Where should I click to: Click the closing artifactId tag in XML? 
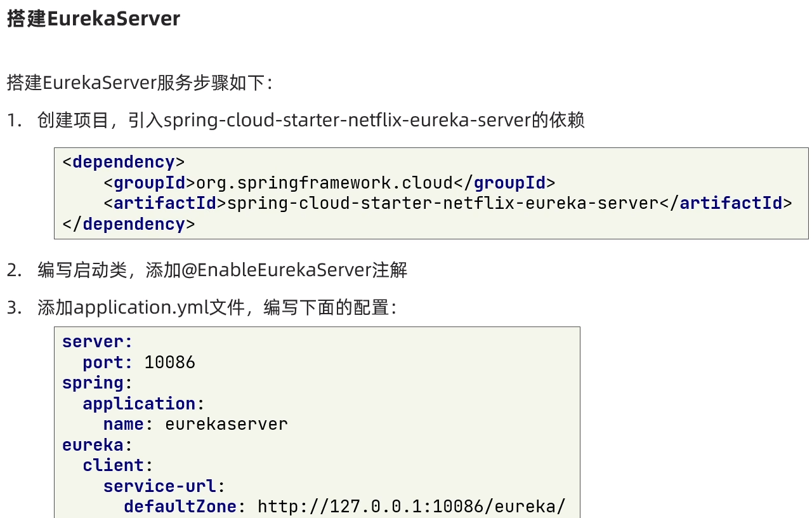(x=726, y=204)
